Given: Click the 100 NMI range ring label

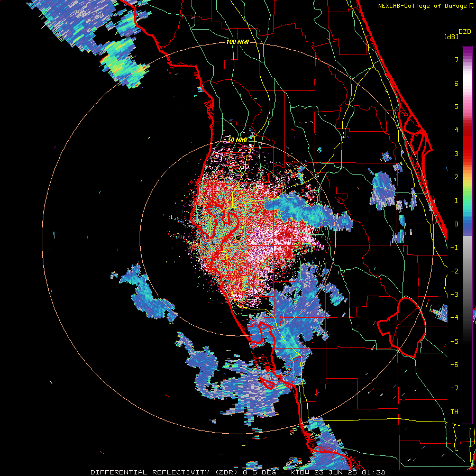Looking at the screenshot, I should (237, 42).
